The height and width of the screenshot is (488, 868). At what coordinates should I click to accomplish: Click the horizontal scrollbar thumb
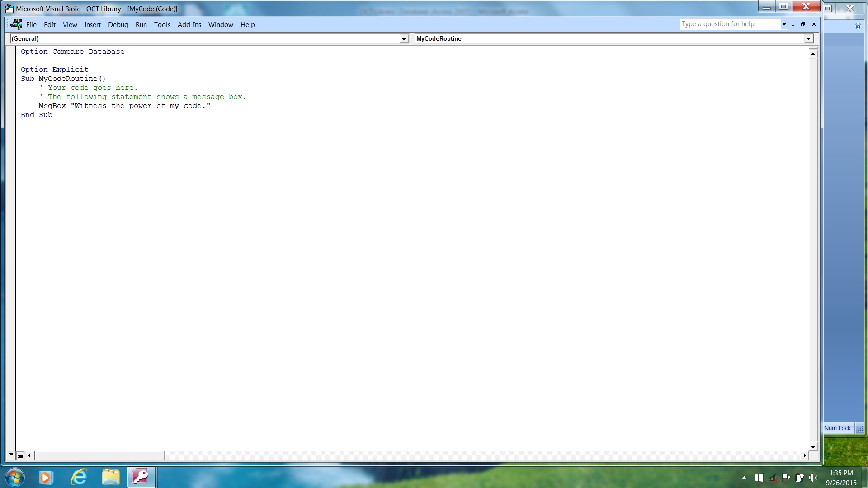(99, 455)
